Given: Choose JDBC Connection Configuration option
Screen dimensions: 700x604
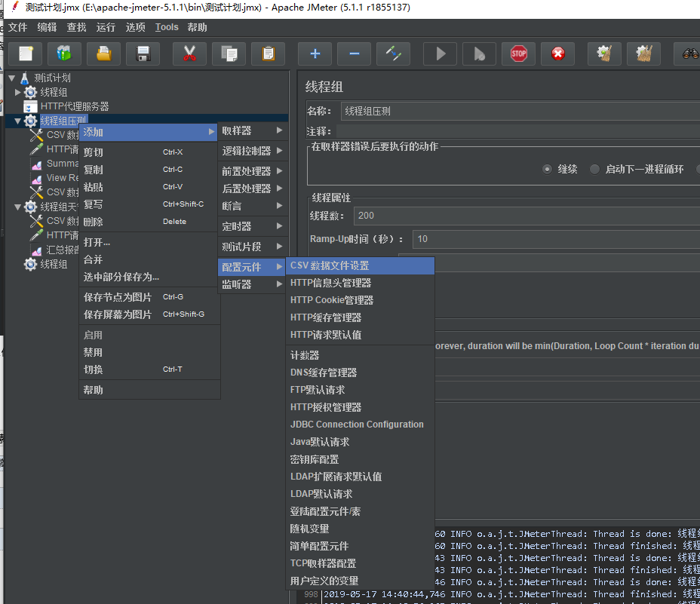Looking at the screenshot, I should tap(361, 425).
